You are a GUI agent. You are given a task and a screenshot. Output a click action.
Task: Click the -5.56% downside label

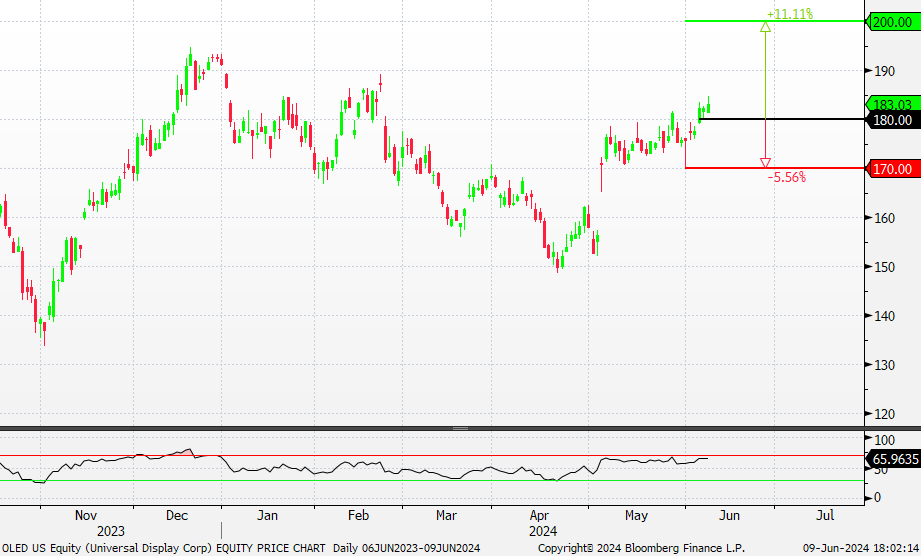pyautogui.click(x=786, y=177)
